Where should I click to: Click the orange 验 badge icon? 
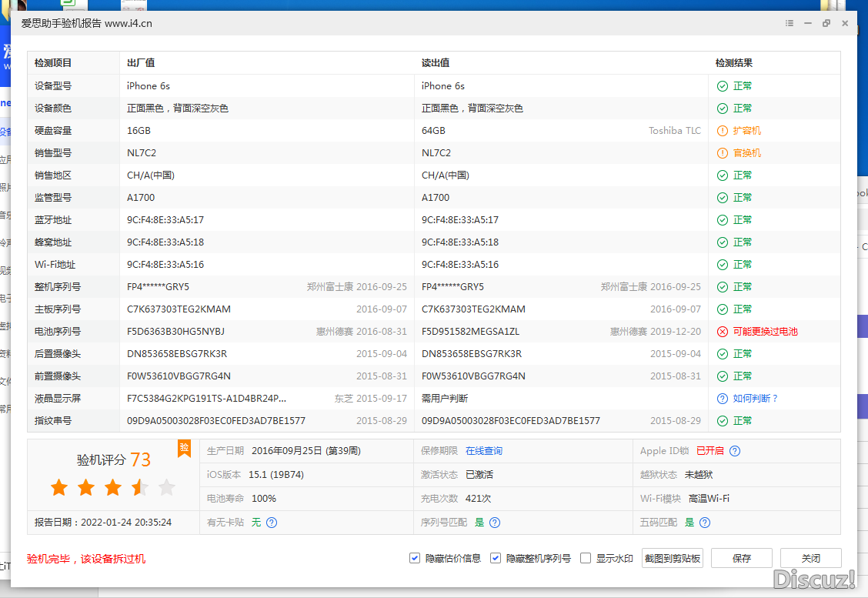pos(184,448)
